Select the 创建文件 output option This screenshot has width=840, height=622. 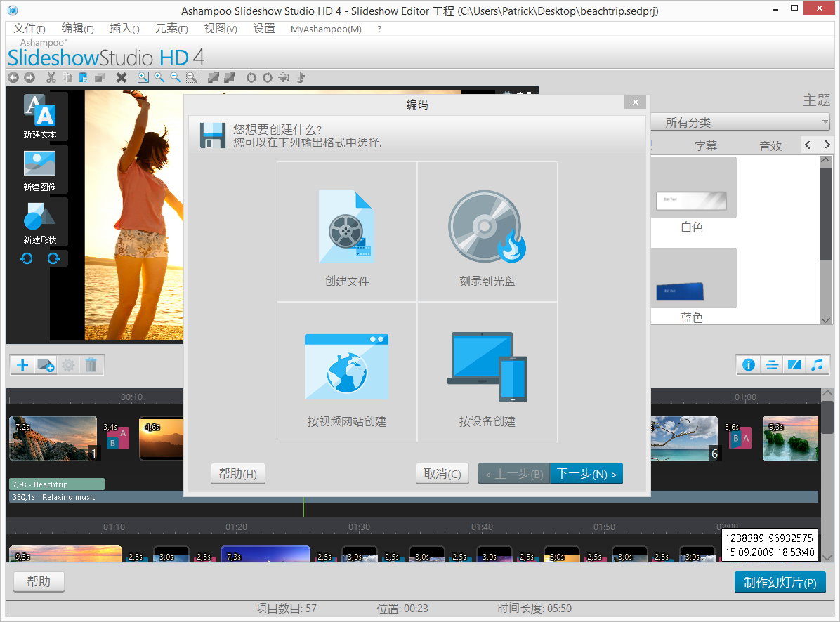346,232
